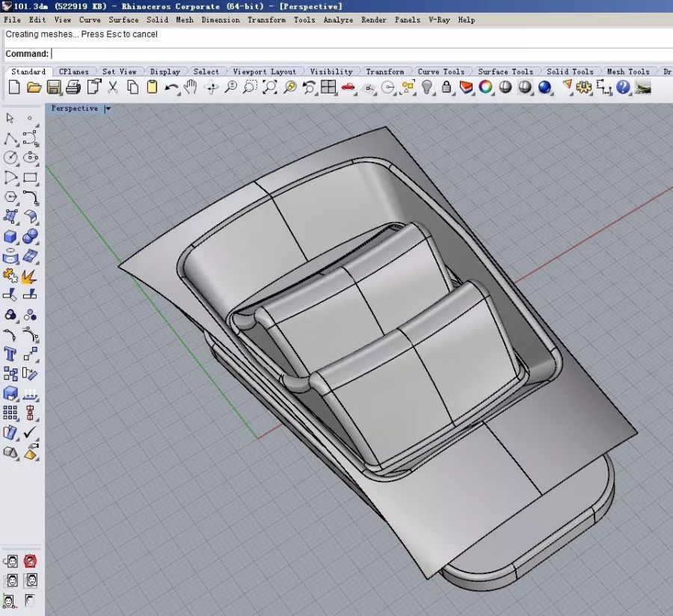Choose the Rectangle tool

[x=31, y=178]
